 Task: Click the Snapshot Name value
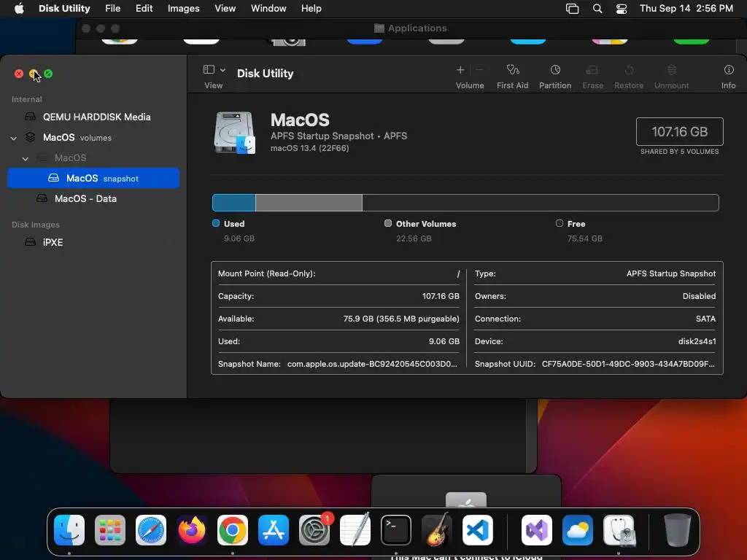click(372, 364)
